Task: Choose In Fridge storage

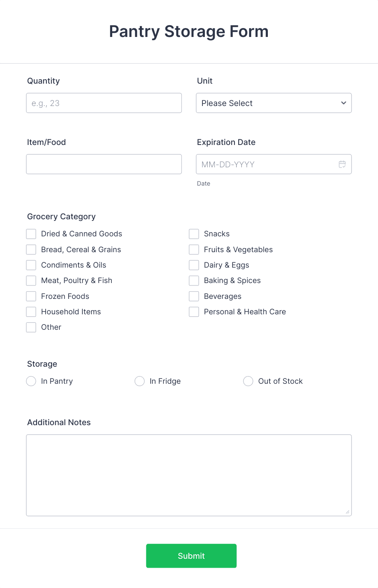Action: (x=139, y=381)
